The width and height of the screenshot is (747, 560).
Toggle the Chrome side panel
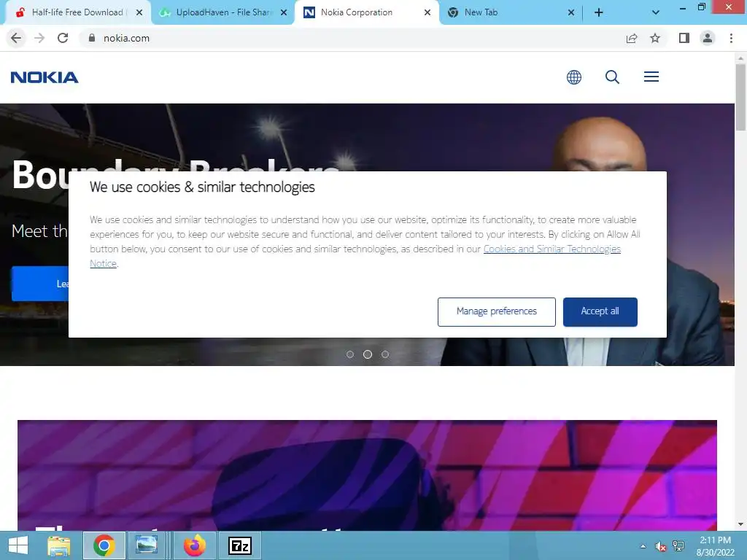[x=684, y=38]
